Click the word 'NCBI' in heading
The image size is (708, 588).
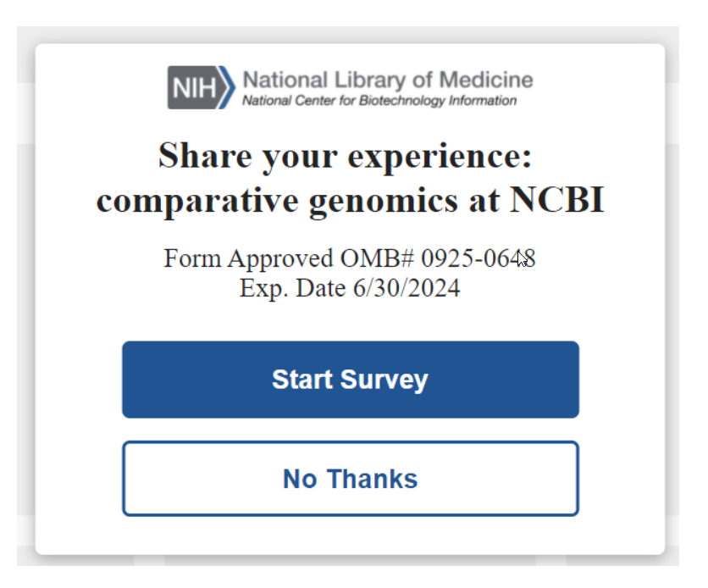[x=556, y=202]
